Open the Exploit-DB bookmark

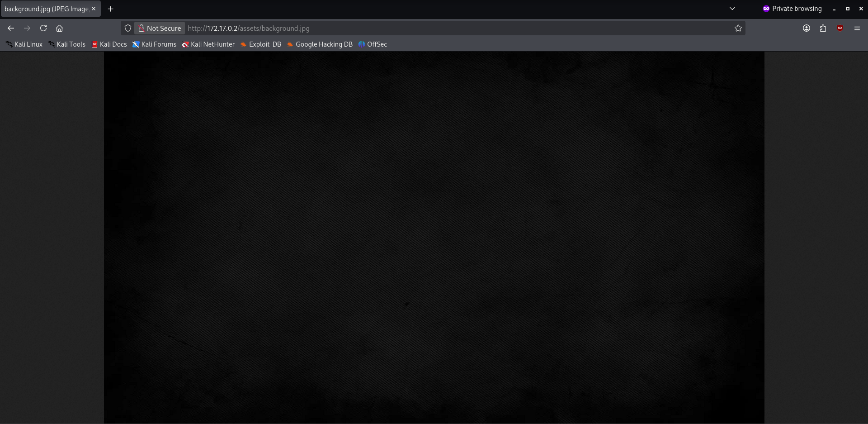pyautogui.click(x=261, y=44)
